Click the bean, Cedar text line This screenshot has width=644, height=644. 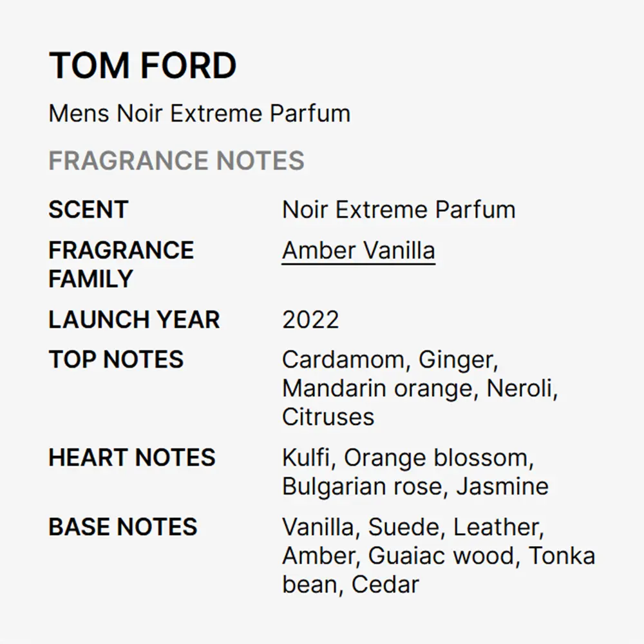[351, 585]
